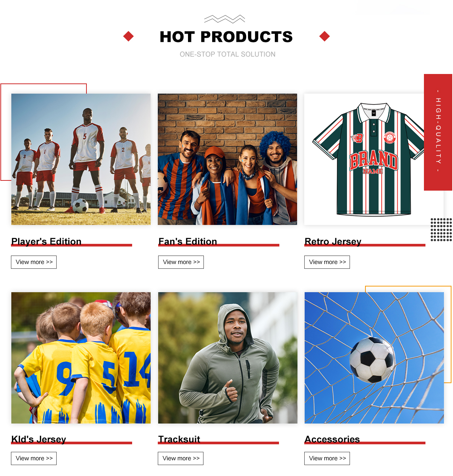Viewport: 453px width, 476px height.
Task: Click View more under Tracksuit
Action: [180, 458]
